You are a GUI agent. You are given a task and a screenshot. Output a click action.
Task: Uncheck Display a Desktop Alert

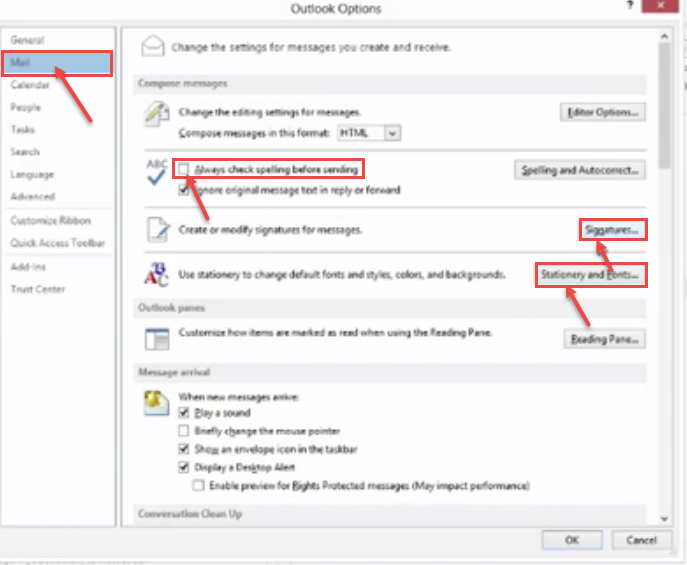point(184,467)
